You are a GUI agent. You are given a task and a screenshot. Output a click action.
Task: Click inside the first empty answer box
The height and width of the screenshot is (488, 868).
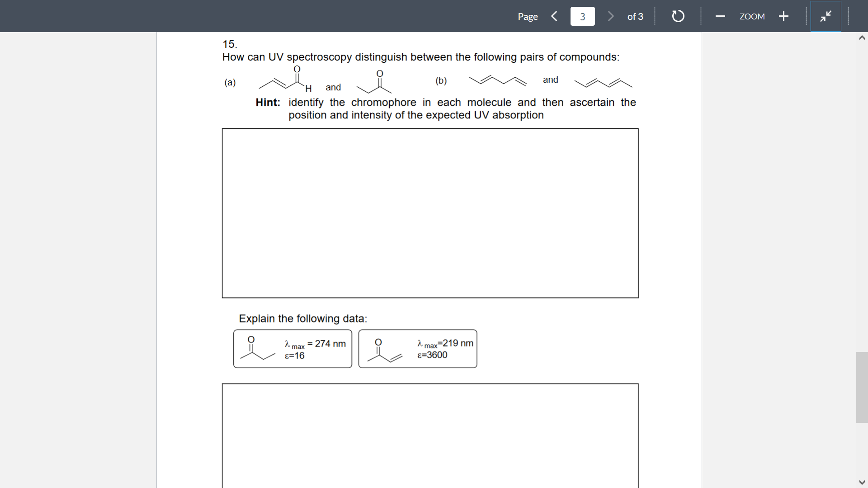click(430, 213)
